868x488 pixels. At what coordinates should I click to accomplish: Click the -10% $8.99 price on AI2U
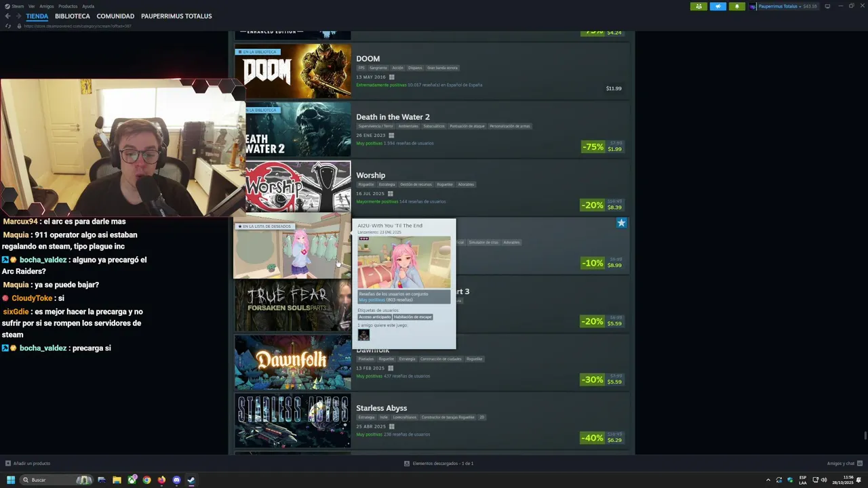[x=603, y=263]
